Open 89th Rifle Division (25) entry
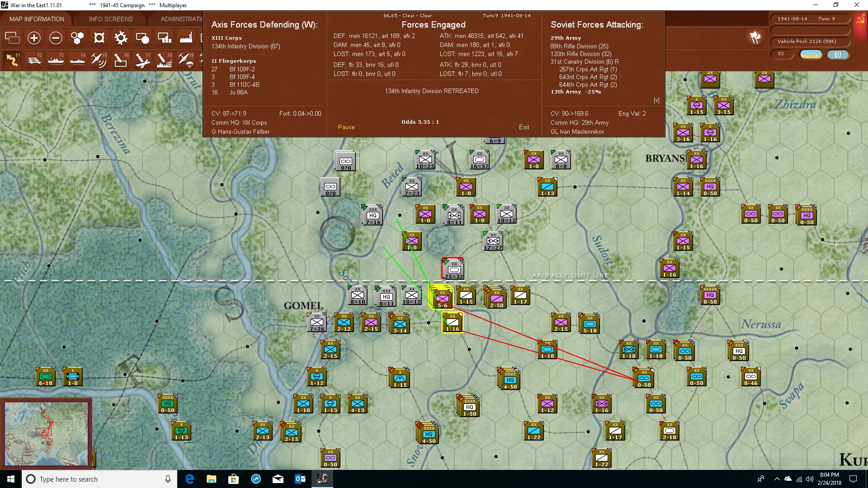The image size is (868, 488). [579, 46]
